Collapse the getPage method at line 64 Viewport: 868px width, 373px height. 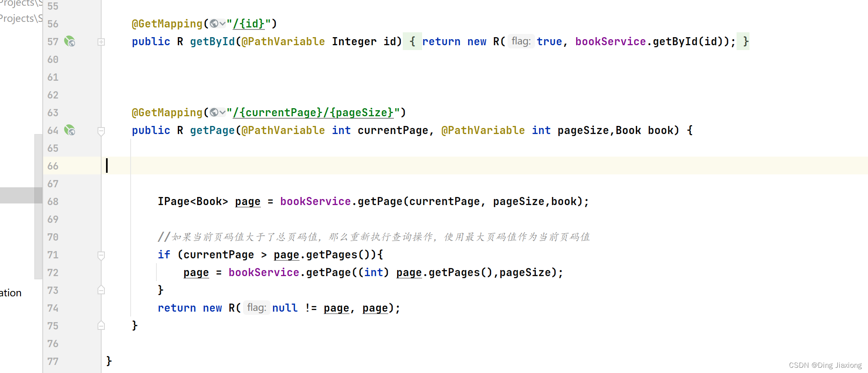pyautogui.click(x=101, y=131)
